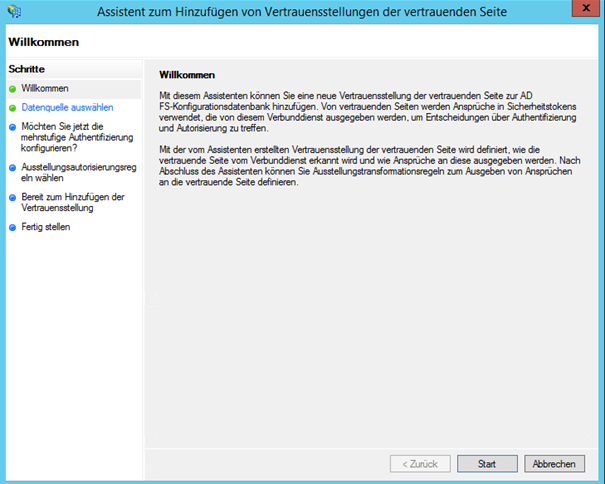
Task: Click the window title 'Assistent zum Hinzufügen'
Action: point(302,12)
